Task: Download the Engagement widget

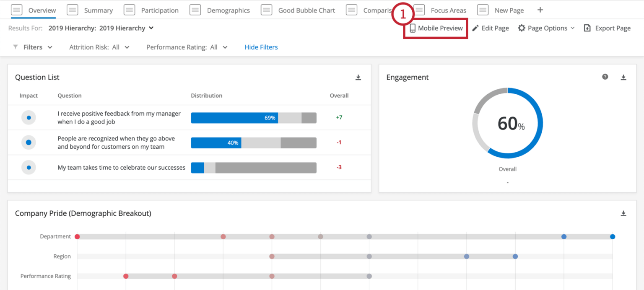Action: coord(623,78)
